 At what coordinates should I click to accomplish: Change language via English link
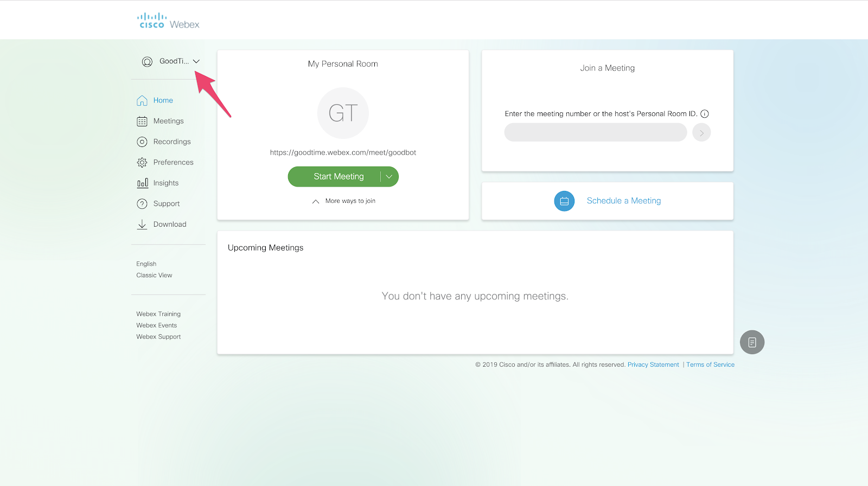146,264
